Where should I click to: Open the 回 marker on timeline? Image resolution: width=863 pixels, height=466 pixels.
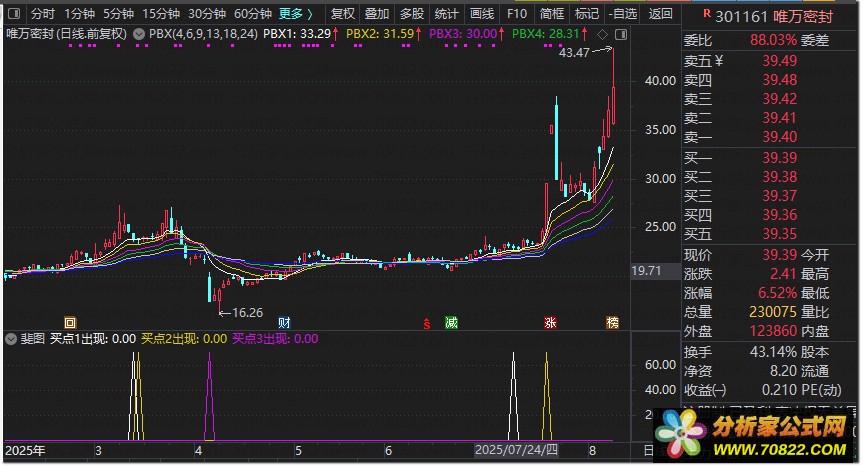coord(70,322)
